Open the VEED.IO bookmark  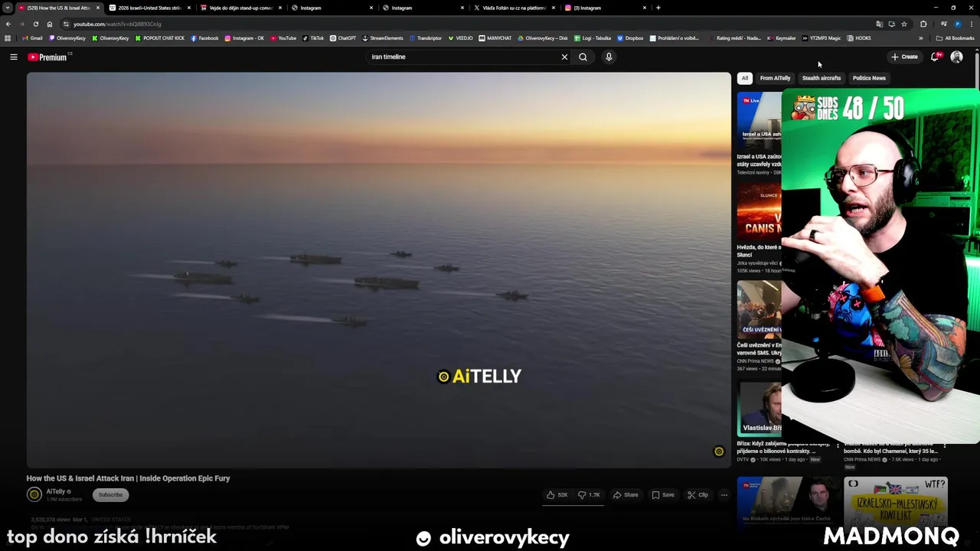(x=460, y=38)
